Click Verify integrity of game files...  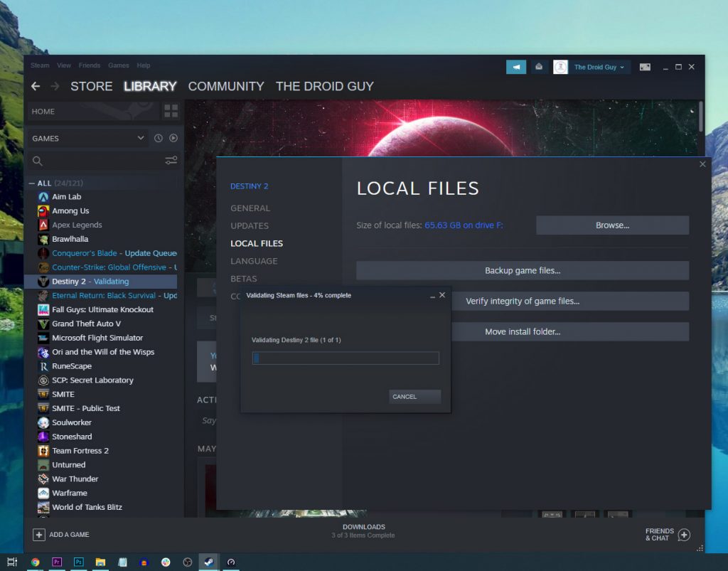click(569, 301)
